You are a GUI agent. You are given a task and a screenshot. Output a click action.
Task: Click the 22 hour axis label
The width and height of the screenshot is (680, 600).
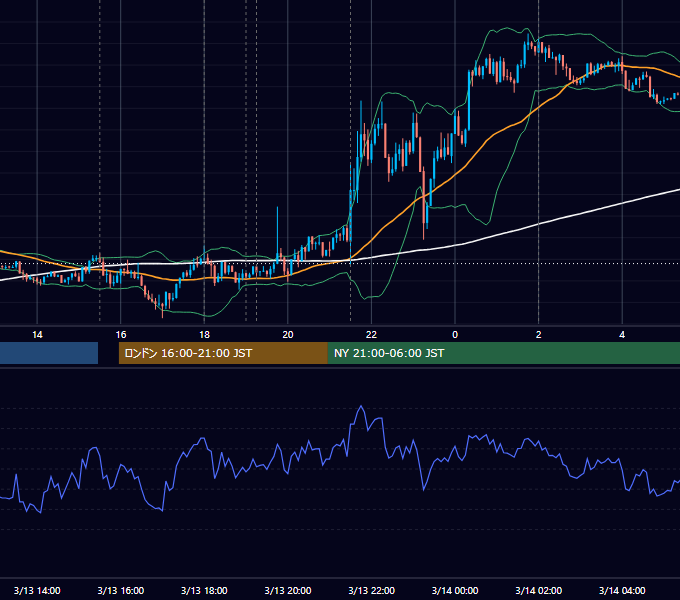[x=371, y=335]
